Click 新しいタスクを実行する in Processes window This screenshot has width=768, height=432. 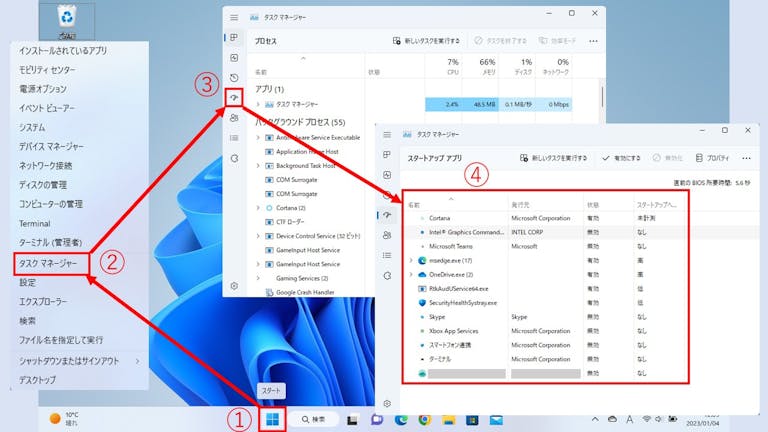click(426, 41)
